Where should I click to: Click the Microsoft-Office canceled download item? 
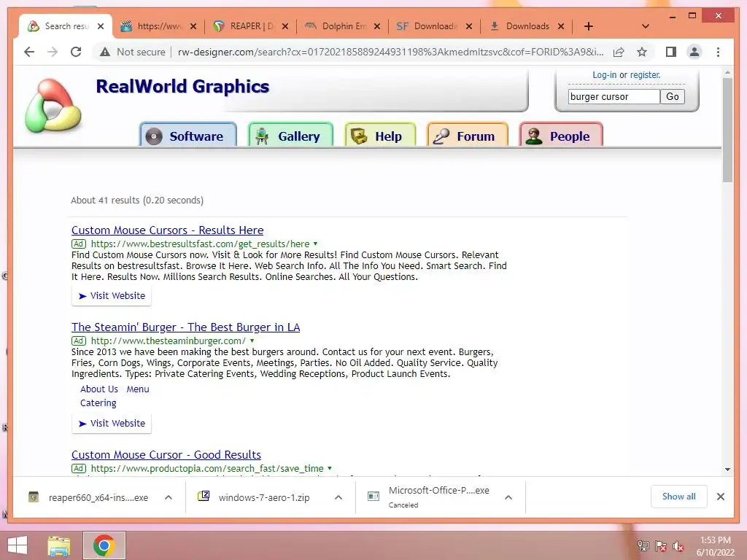pyautogui.click(x=429, y=497)
